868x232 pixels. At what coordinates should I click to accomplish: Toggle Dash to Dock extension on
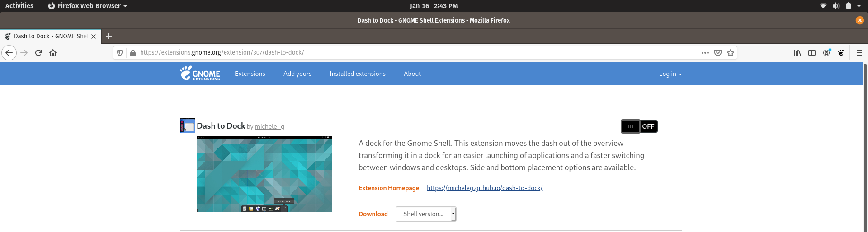coord(639,126)
